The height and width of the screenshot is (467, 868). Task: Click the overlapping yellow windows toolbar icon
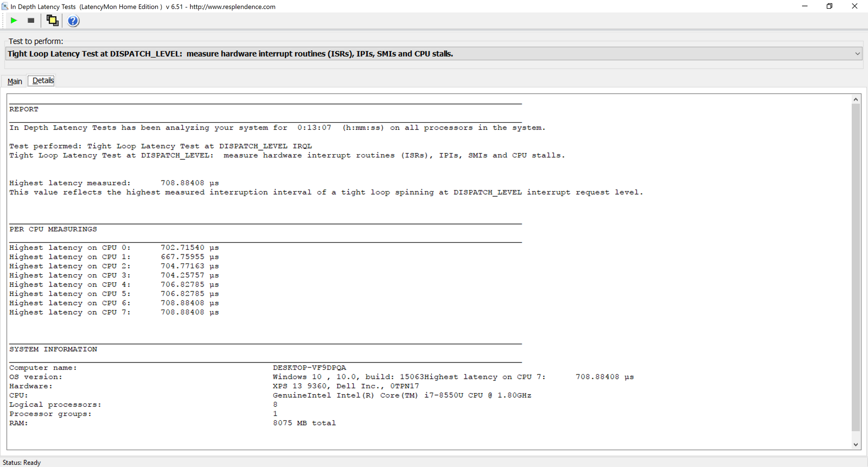coord(52,20)
